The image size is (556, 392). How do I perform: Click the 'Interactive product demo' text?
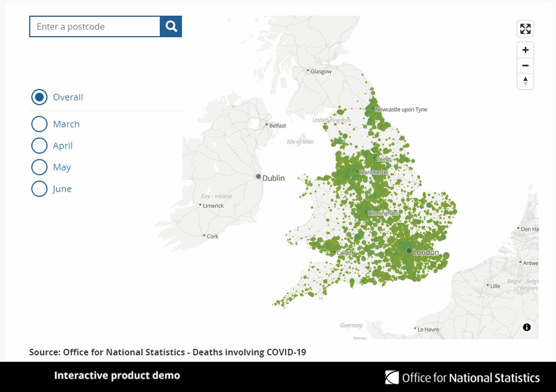coord(117,375)
